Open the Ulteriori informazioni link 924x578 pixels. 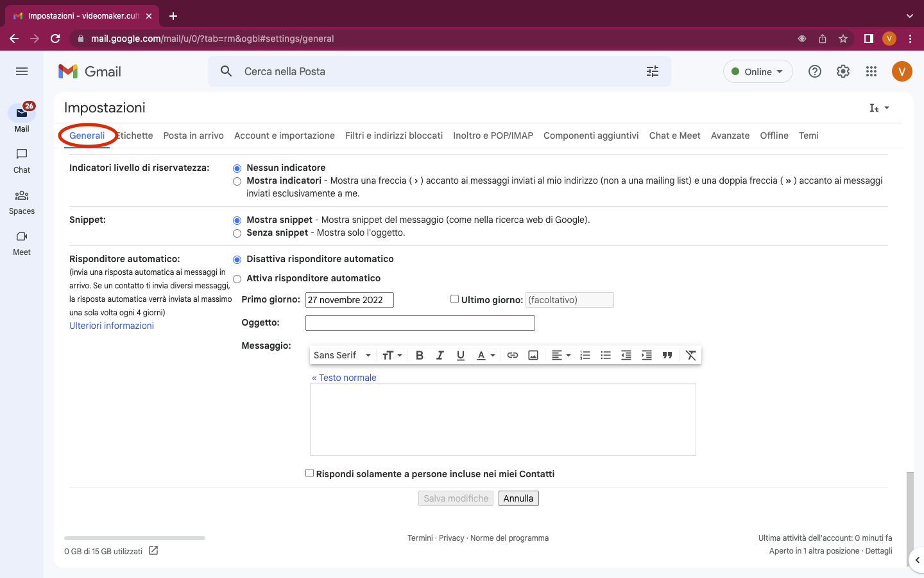[x=111, y=326]
